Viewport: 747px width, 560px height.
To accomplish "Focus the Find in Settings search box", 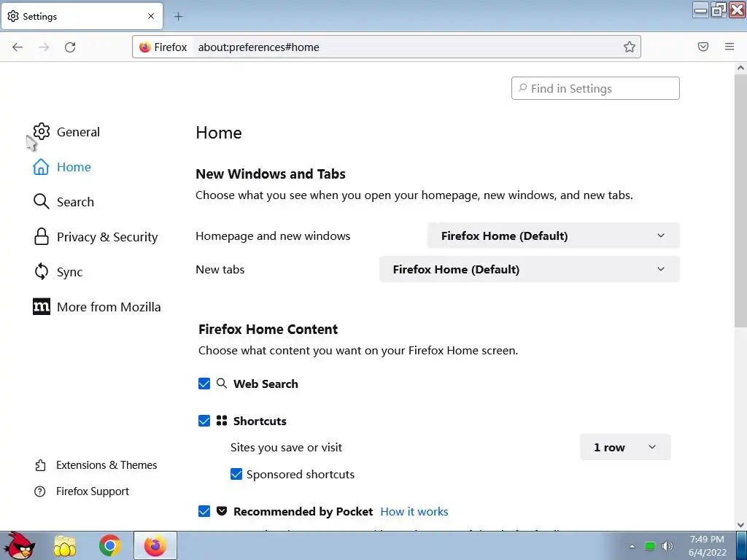I will (595, 88).
